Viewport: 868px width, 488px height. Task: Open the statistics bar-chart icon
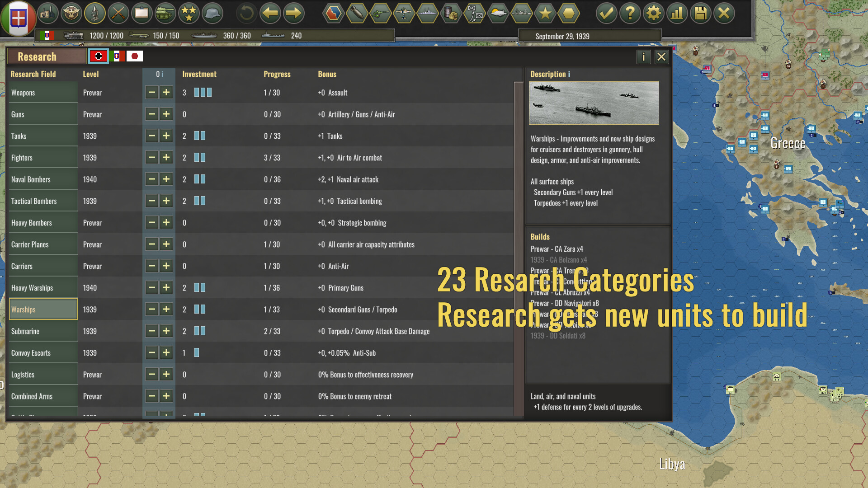677,13
